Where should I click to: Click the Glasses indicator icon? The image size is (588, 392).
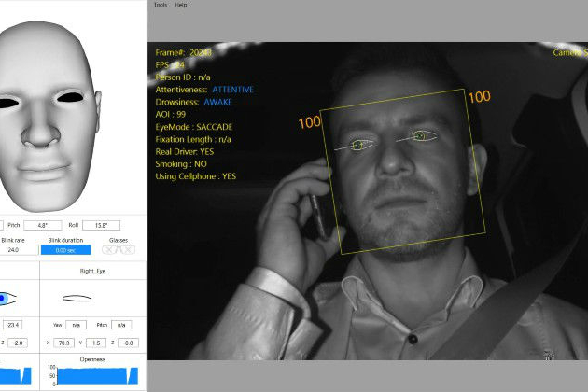pyautogui.click(x=119, y=250)
